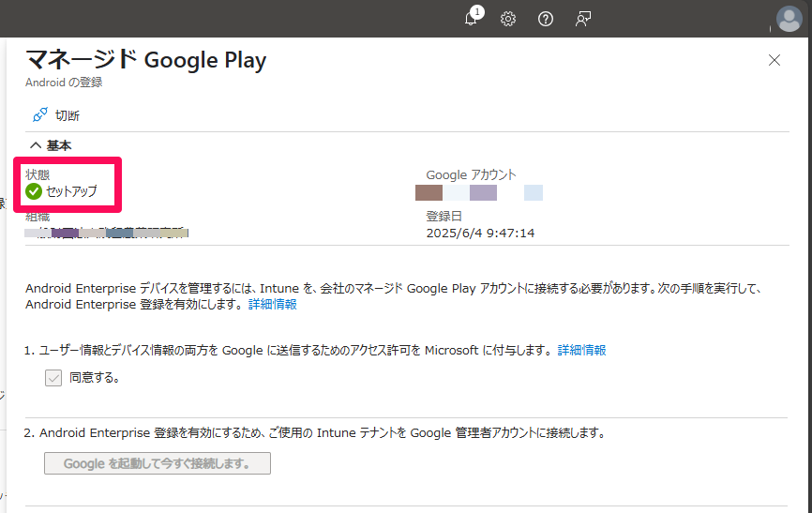
Task: Click the green status checkmark icon
Action: coord(34,191)
